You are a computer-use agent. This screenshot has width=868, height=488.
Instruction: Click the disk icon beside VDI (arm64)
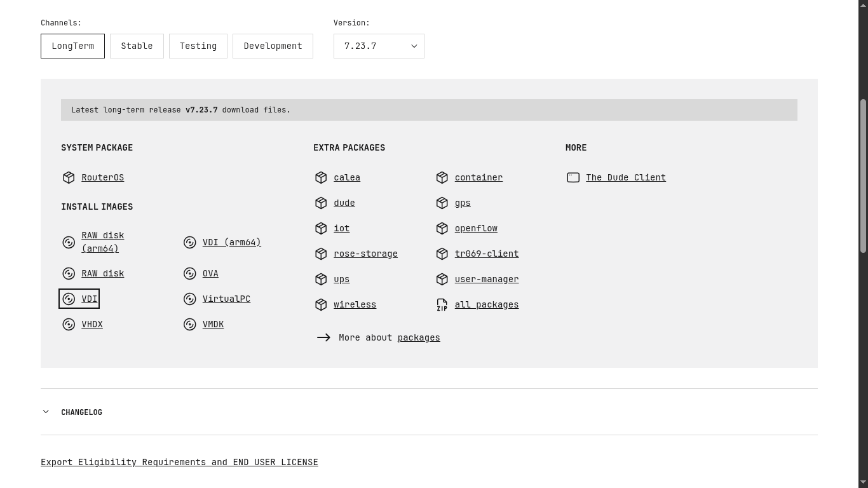click(x=189, y=242)
